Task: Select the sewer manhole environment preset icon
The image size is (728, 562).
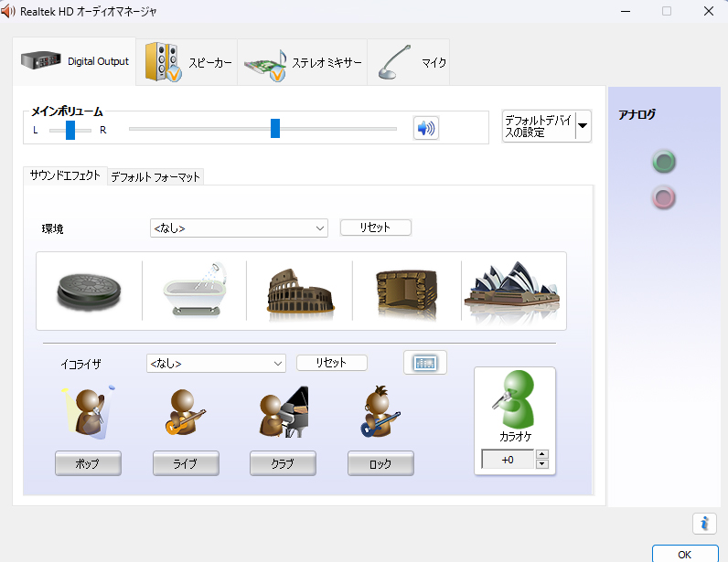Action: coord(89,291)
